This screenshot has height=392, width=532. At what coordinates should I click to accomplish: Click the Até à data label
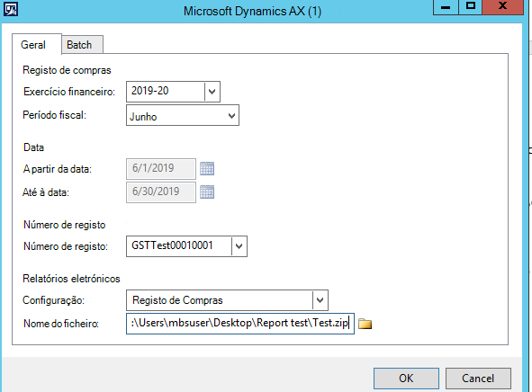click(46, 192)
